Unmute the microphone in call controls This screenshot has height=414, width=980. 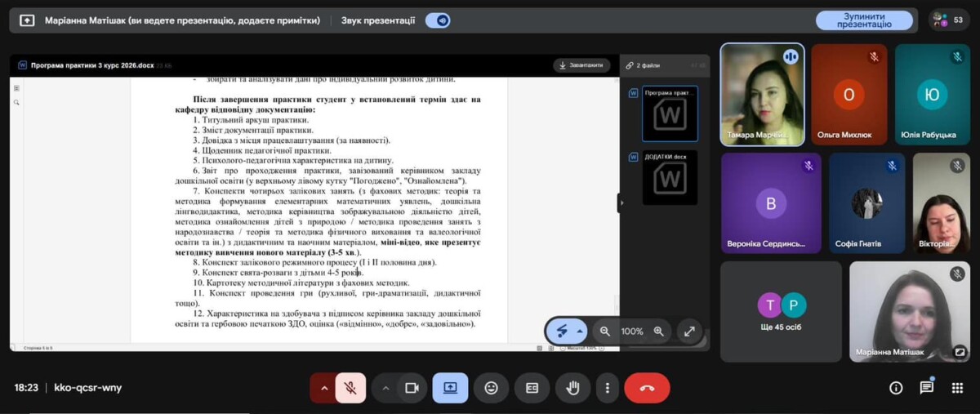(x=350, y=388)
